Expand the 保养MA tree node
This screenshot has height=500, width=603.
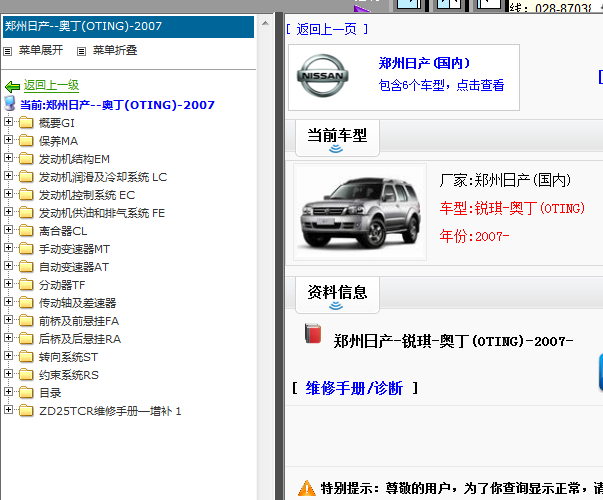8,140
